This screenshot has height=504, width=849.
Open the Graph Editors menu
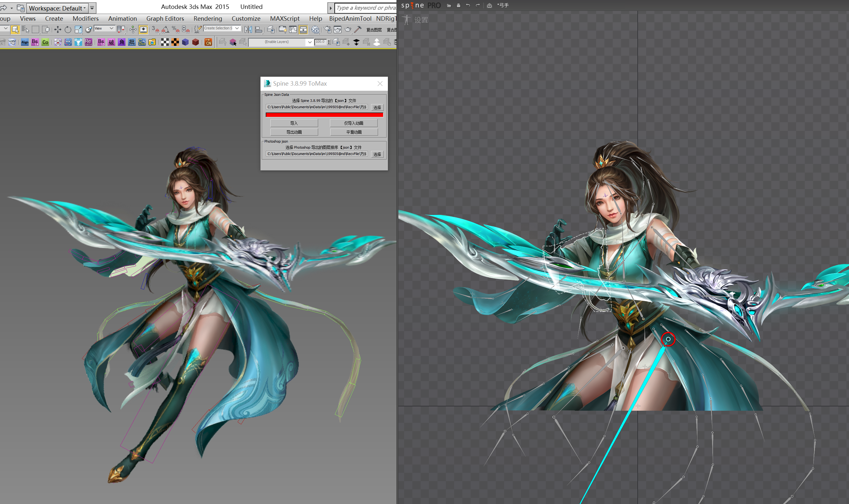(x=165, y=19)
